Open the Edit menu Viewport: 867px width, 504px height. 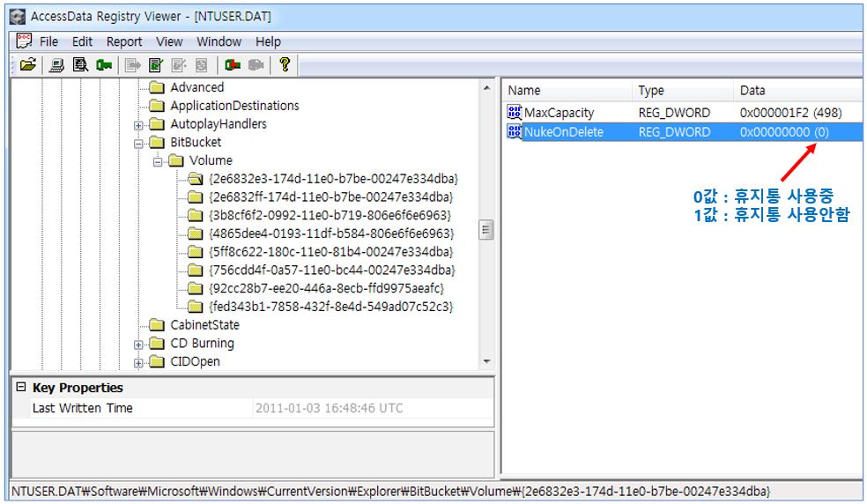coord(83,41)
